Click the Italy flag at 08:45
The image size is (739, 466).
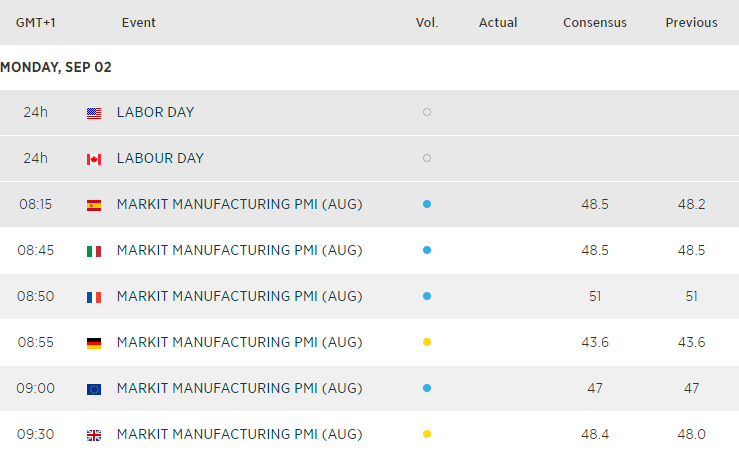94,251
